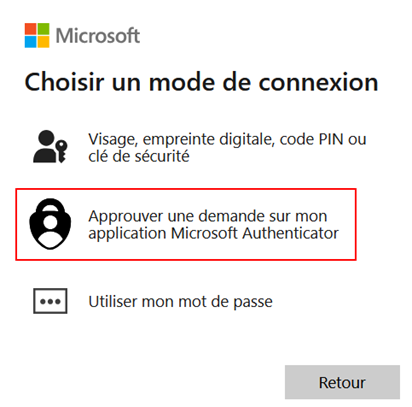Click the red square of Microsoft logo

[31, 29]
